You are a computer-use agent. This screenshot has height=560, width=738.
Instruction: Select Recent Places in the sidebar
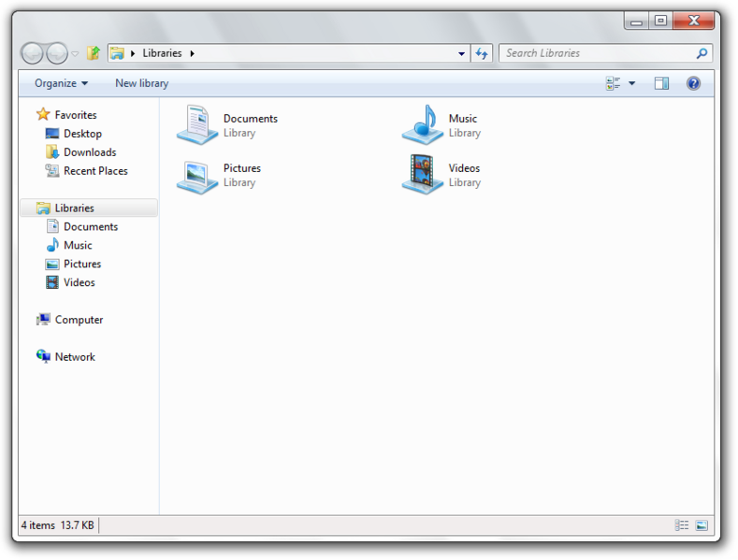94,171
